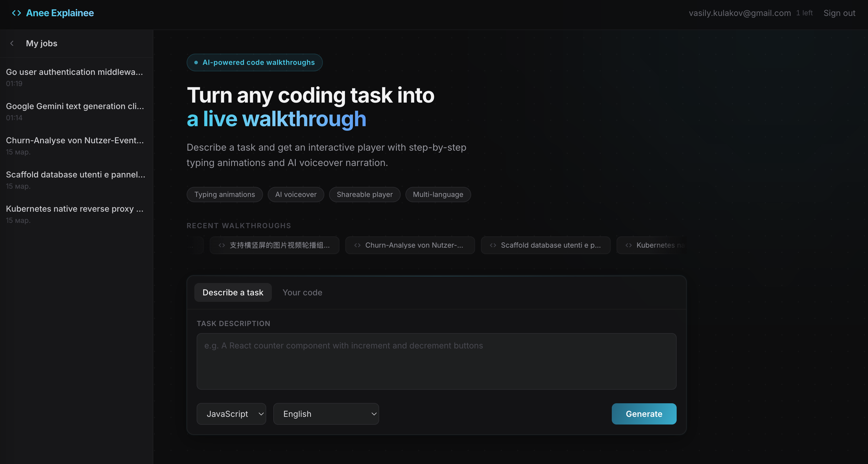Click code icon on Chinese walkthrough chip

[222, 245]
